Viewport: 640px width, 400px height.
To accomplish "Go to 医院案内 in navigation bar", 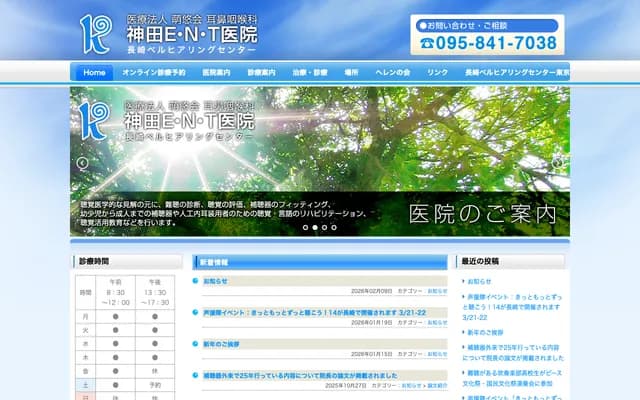I will tap(216, 73).
